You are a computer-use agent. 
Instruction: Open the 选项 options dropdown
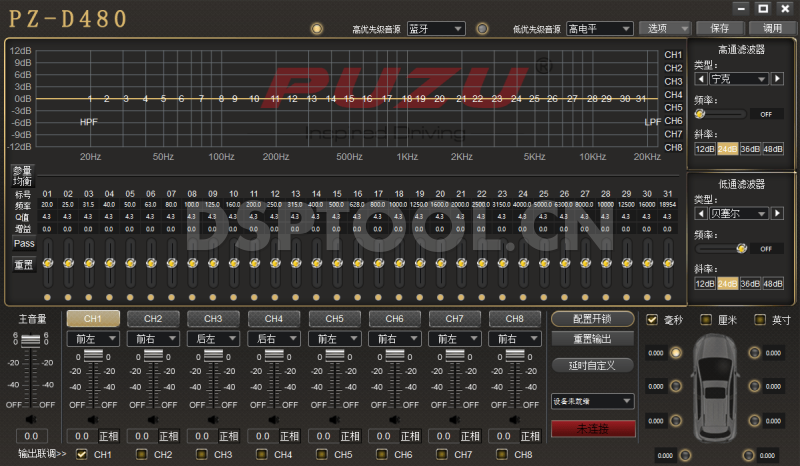665,29
